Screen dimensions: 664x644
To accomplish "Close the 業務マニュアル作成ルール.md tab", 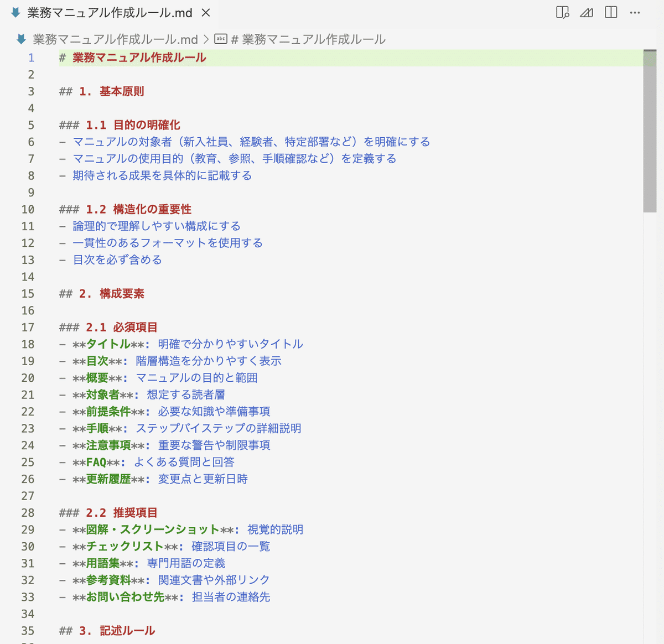I will pos(205,12).
